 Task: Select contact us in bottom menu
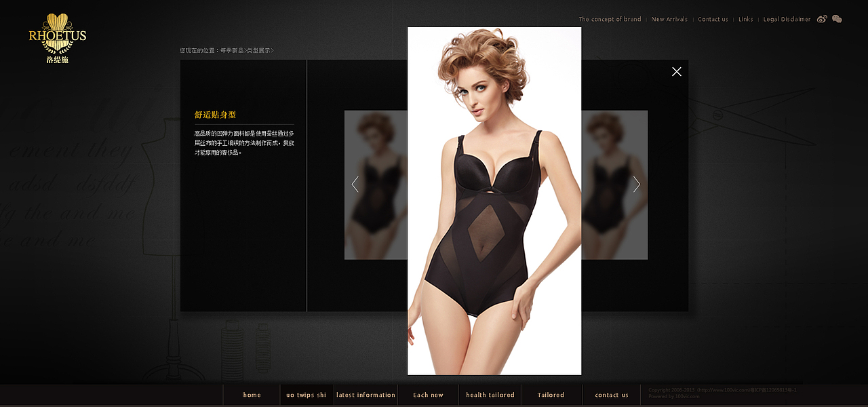pos(612,395)
